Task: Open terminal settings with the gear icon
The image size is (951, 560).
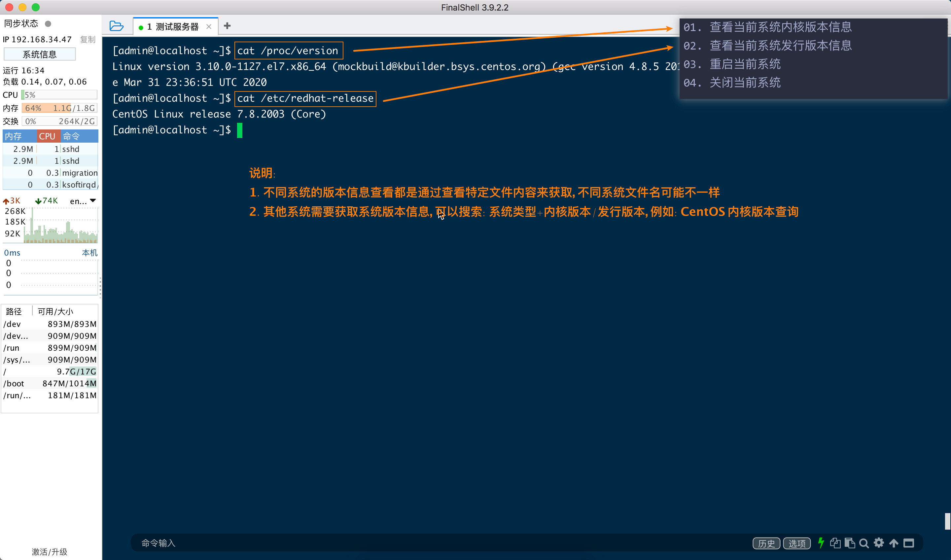Action: click(879, 542)
